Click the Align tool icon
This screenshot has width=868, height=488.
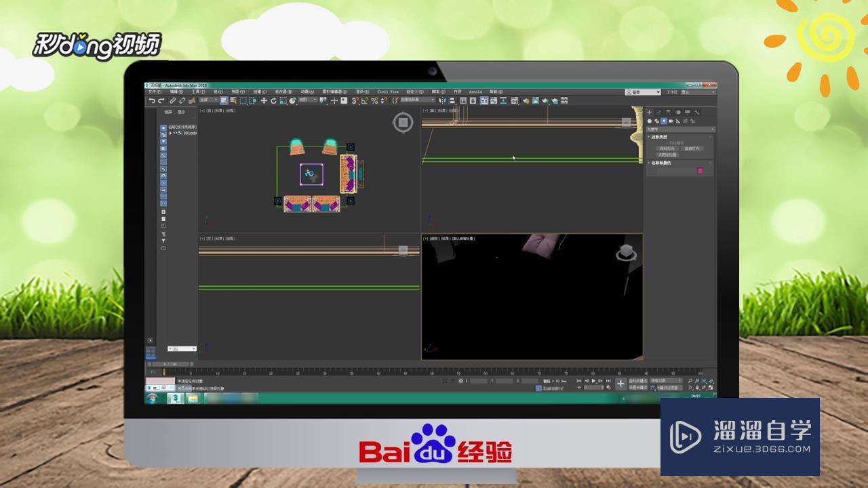point(452,100)
